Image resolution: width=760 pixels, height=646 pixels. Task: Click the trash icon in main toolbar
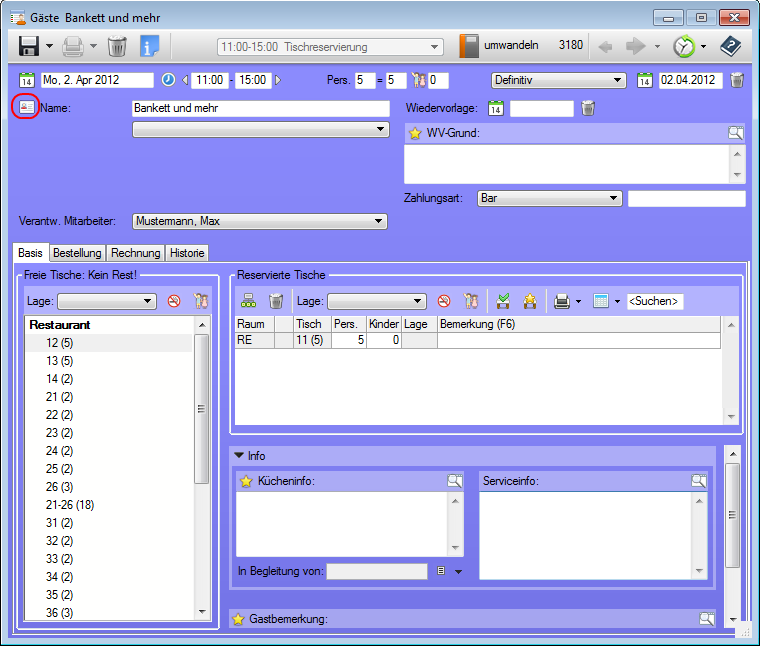coord(117,46)
